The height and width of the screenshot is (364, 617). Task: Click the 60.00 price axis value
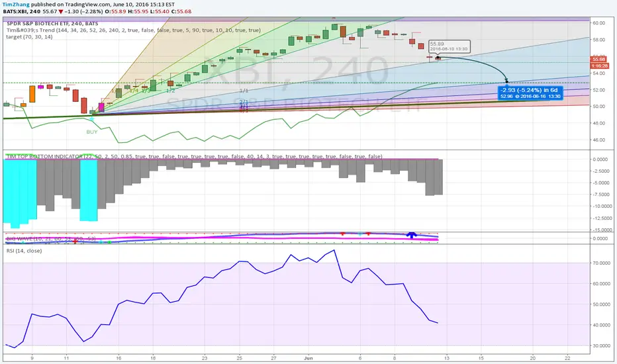coord(598,23)
